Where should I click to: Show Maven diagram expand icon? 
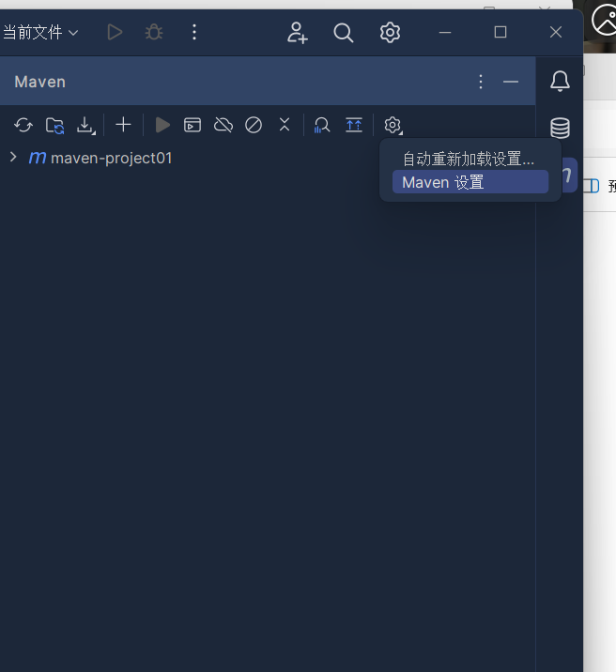pyautogui.click(x=354, y=125)
